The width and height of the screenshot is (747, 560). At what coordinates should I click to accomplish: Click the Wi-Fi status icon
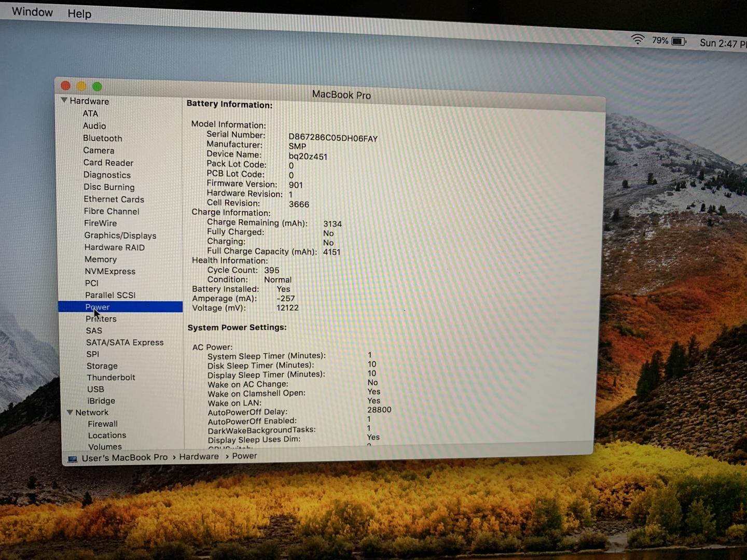638,39
